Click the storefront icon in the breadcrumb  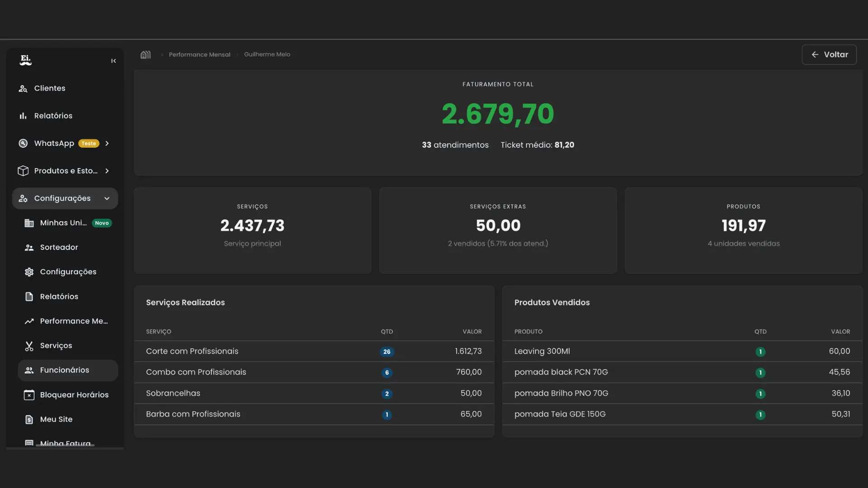pyautogui.click(x=146, y=54)
